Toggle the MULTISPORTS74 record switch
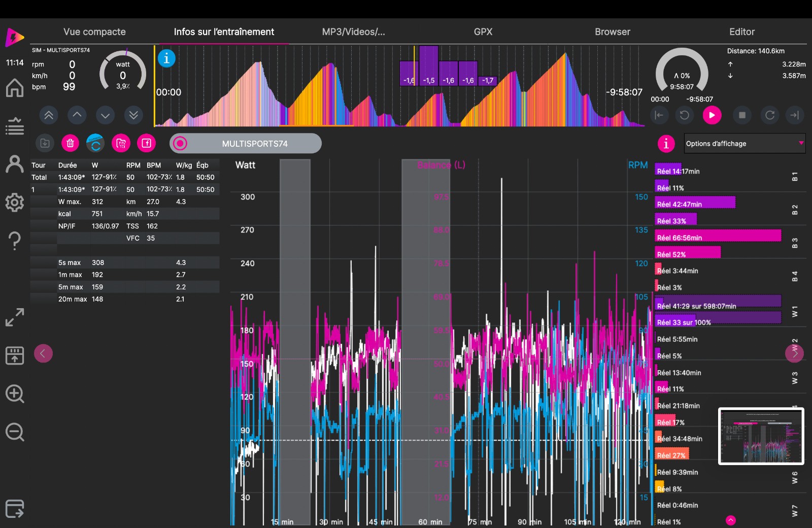The width and height of the screenshot is (812, 528). (x=180, y=144)
